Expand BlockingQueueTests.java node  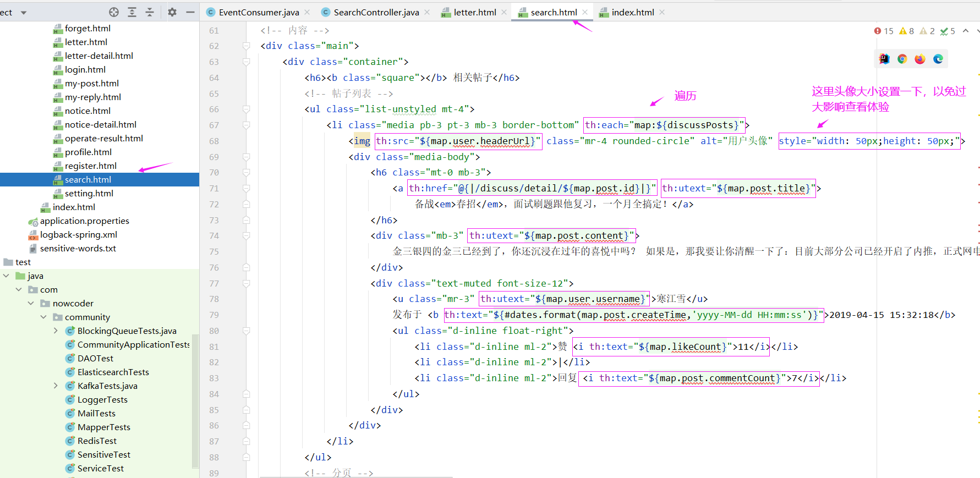(56, 331)
